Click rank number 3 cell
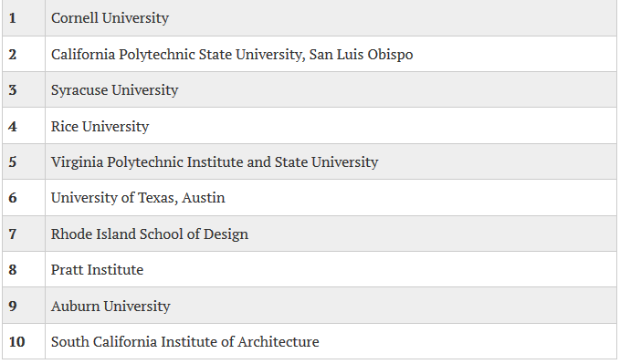 24,89
